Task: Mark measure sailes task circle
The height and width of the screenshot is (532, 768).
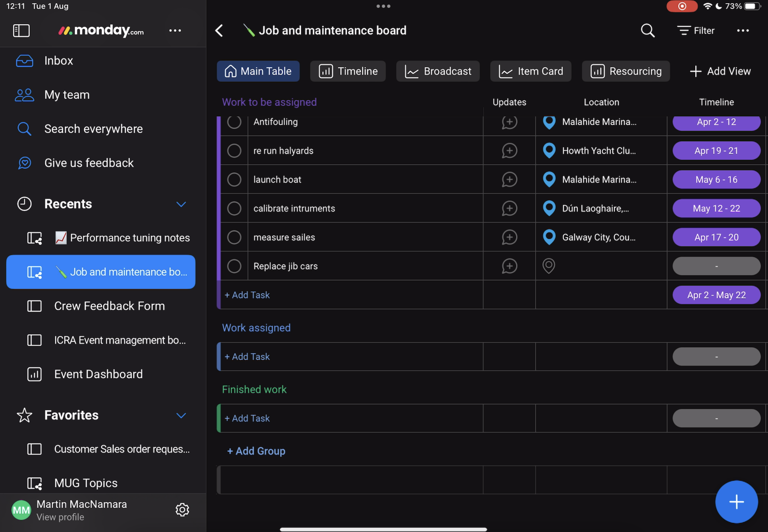Action: [x=234, y=237]
